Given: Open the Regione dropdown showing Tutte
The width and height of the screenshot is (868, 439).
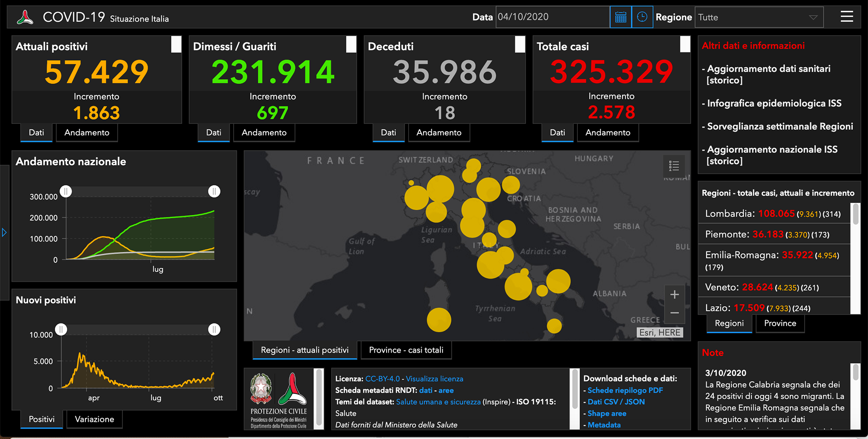Looking at the screenshot, I should [759, 17].
